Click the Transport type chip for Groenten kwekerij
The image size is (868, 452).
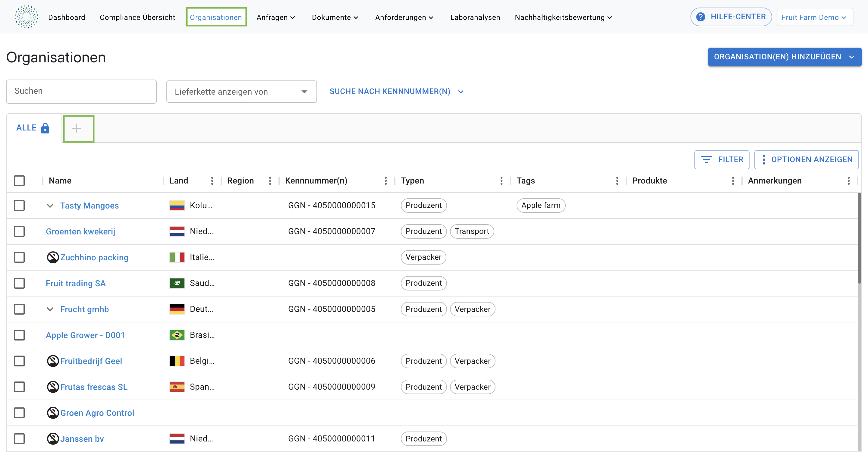coord(472,231)
